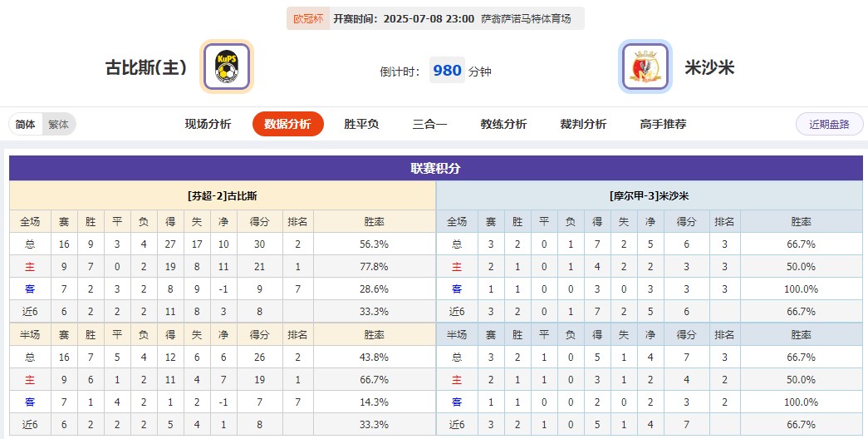
Task: Click the 米沙米 team name
Action: pos(709,67)
